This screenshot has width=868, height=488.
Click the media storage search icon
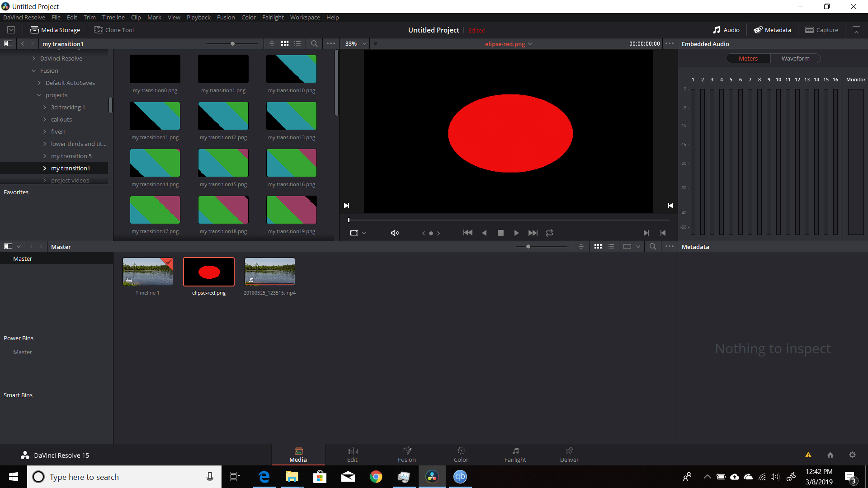(314, 44)
